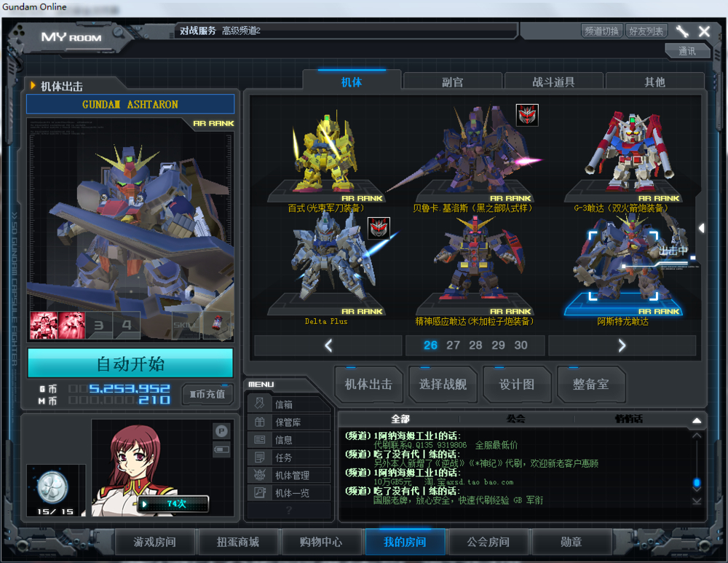Click the M币充值 recharge button
Image resolution: width=728 pixels, height=563 pixels.
pyautogui.click(x=207, y=394)
